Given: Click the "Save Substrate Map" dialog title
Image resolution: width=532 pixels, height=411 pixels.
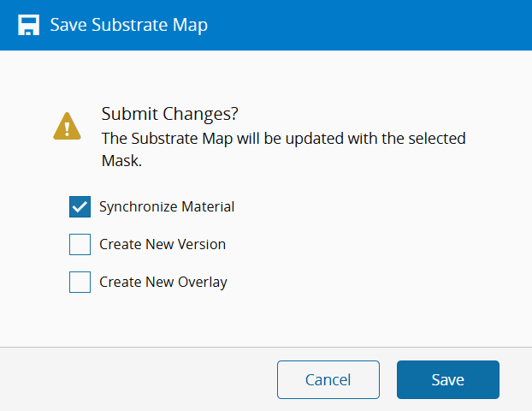Looking at the screenshot, I should coord(128,24).
